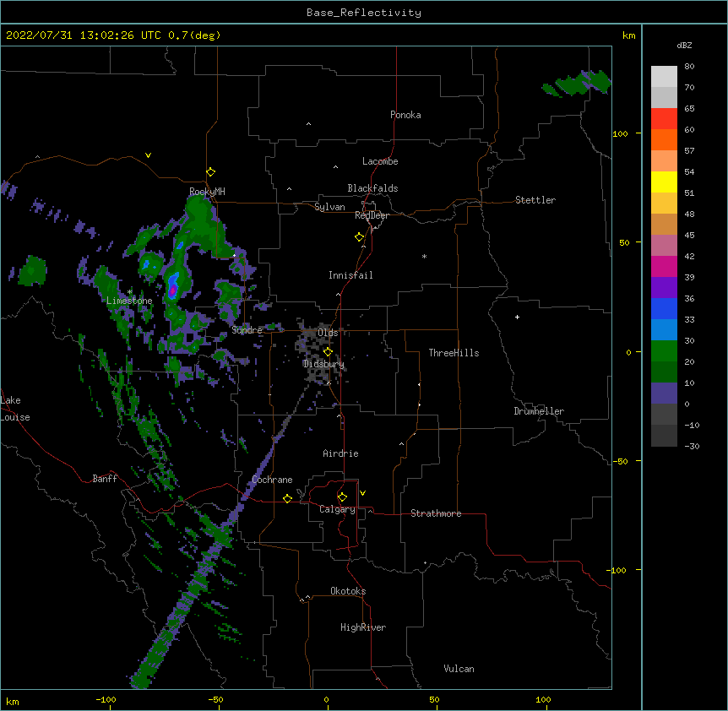This screenshot has width=728, height=711.
Task: Select the RockyMH label
Action: click(207, 191)
